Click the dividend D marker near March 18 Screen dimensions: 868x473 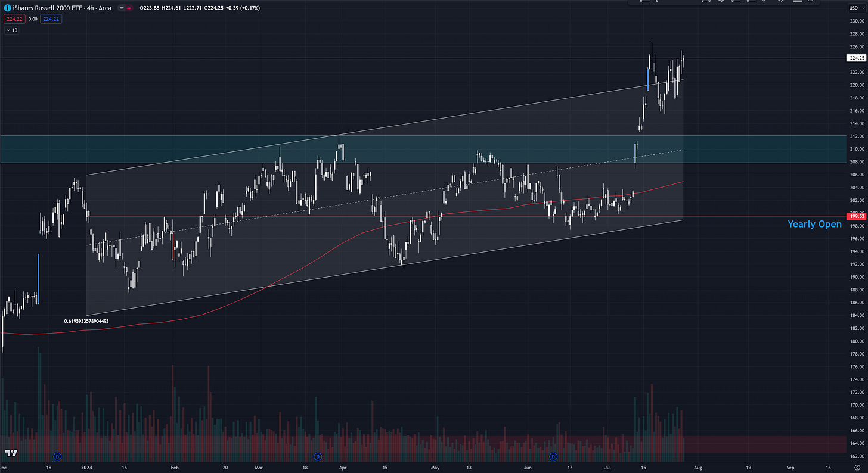coord(317,456)
